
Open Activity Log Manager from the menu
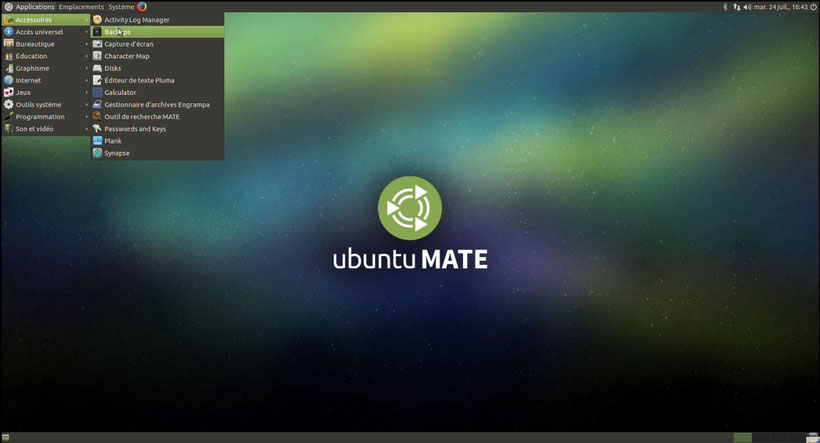(x=157, y=19)
